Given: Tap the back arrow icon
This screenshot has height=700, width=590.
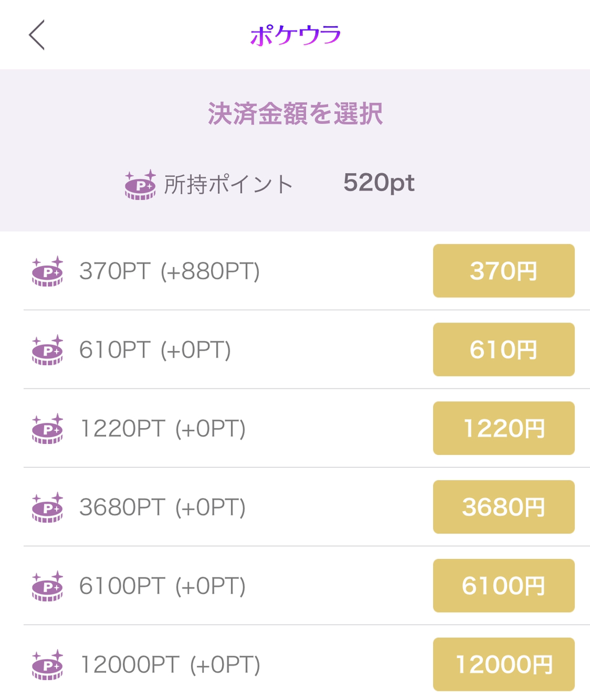Looking at the screenshot, I should pos(37,35).
